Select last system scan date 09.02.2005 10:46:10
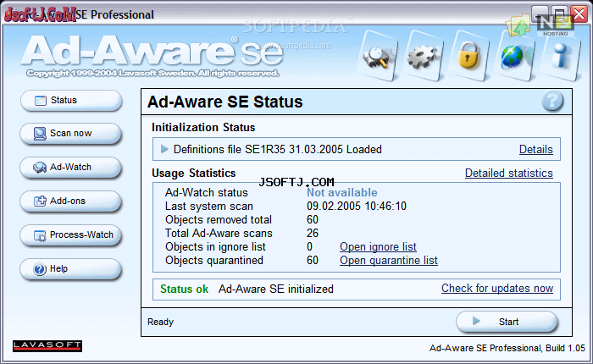593x364 pixels. coord(357,206)
